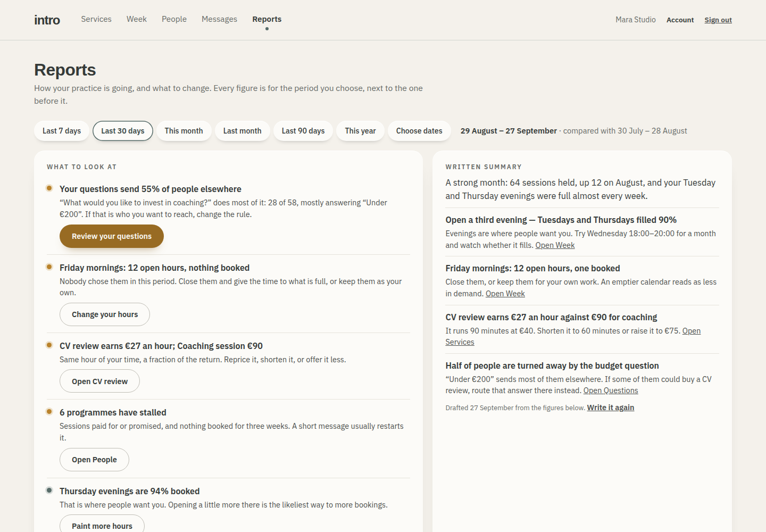Pick the This month range
This screenshot has width=766, height=532.
184,131
